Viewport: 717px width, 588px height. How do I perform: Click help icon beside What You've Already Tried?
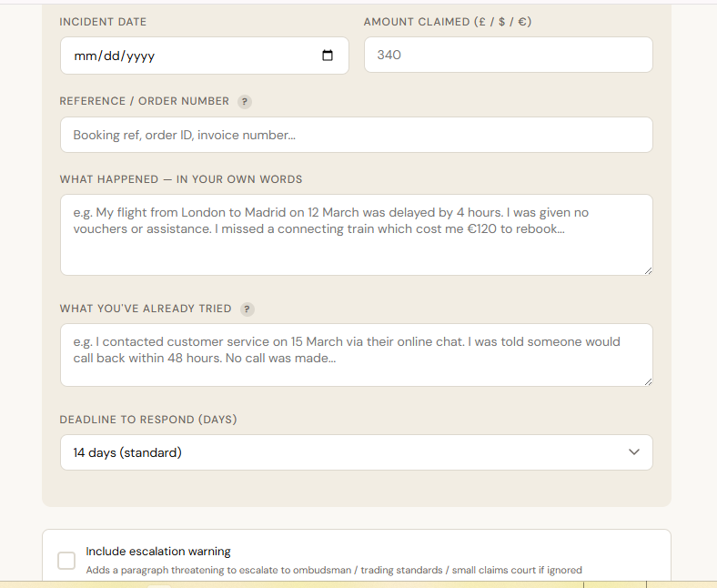pos(247,309)
